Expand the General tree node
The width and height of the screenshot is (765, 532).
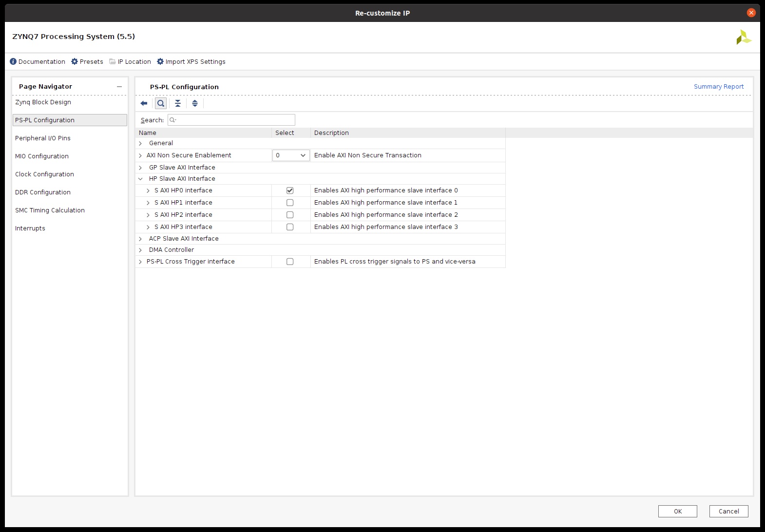tap(140, 143)
